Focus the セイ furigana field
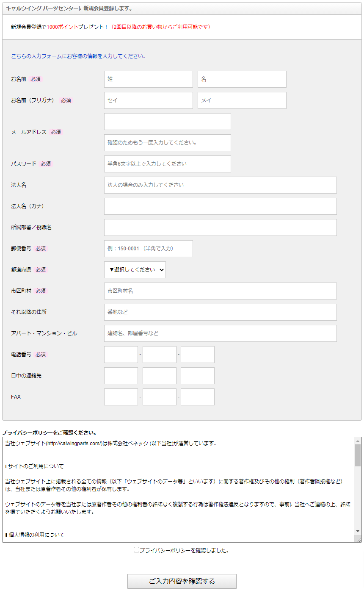Viewport: 364px width, 596px height. coord(149,100)
